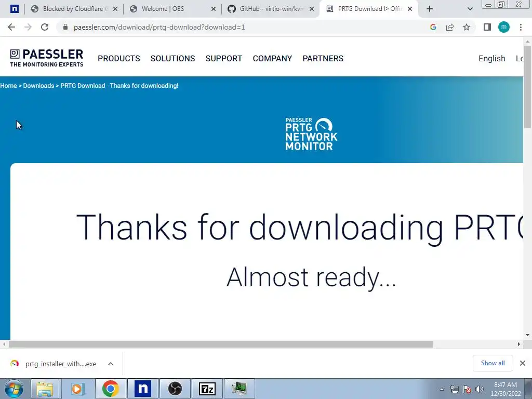Close the GitHub tab
This screenshot has height=399, width=532.
click(312, 9)
